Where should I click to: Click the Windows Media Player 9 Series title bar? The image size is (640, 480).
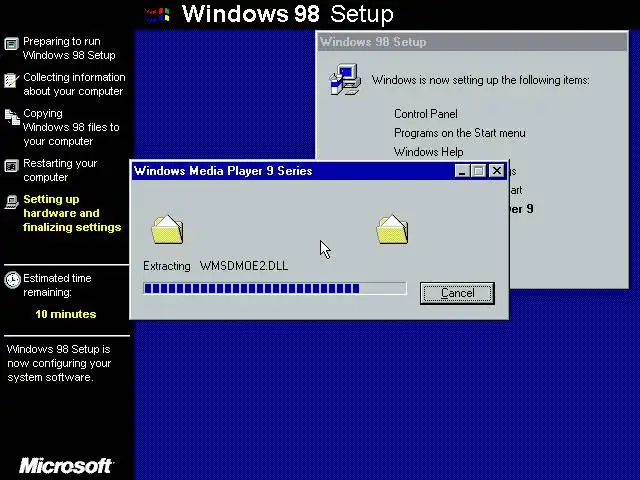pyautogui.click(x=292, y=171)
